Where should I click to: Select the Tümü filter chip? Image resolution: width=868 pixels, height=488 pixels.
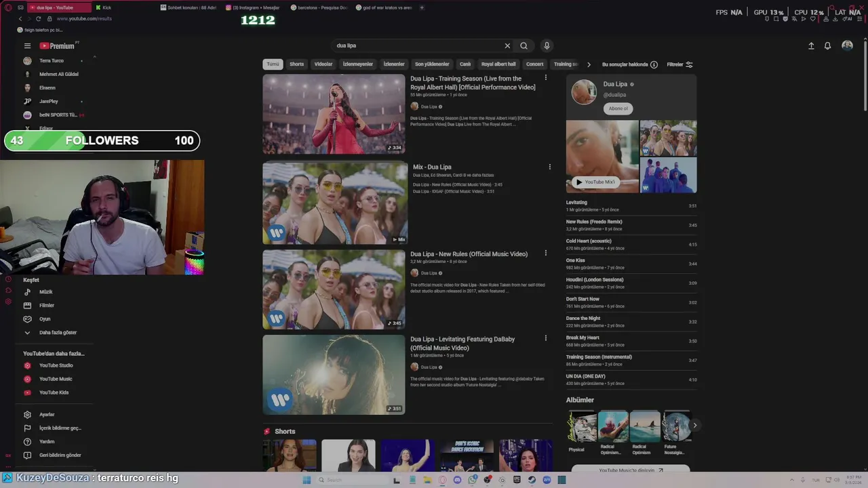273,64
